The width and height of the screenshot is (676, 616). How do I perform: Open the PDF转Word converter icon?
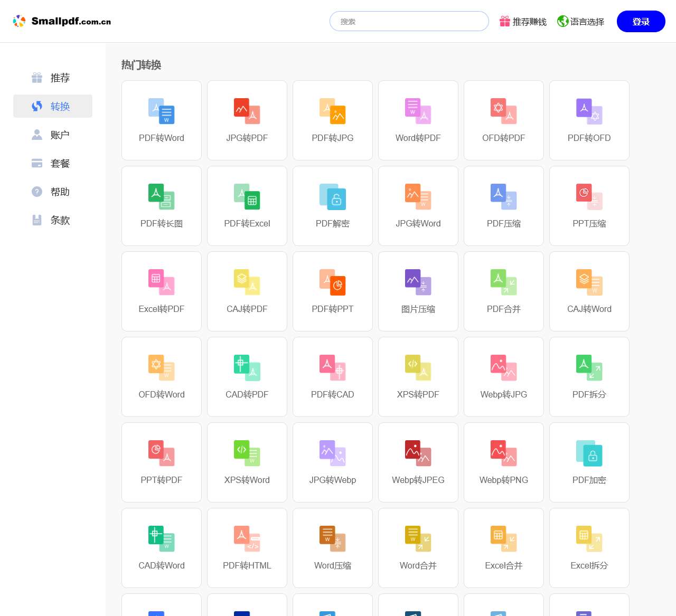(162, 111)
